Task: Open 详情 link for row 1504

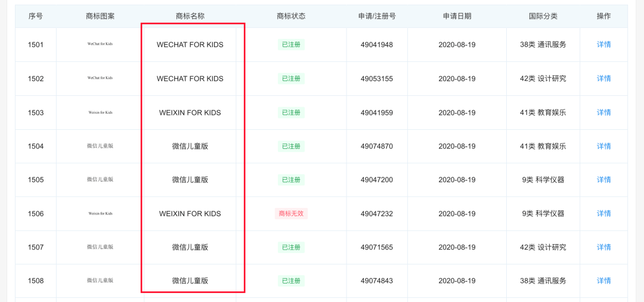Action: point(603,146)
